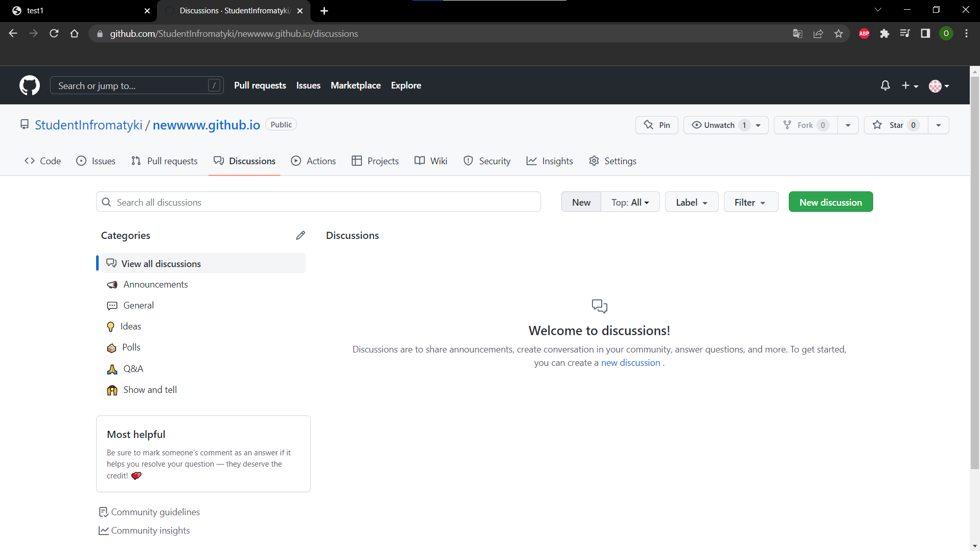Click the pencil icon to edit categories

pyautogui.click(x=301, y=235)
